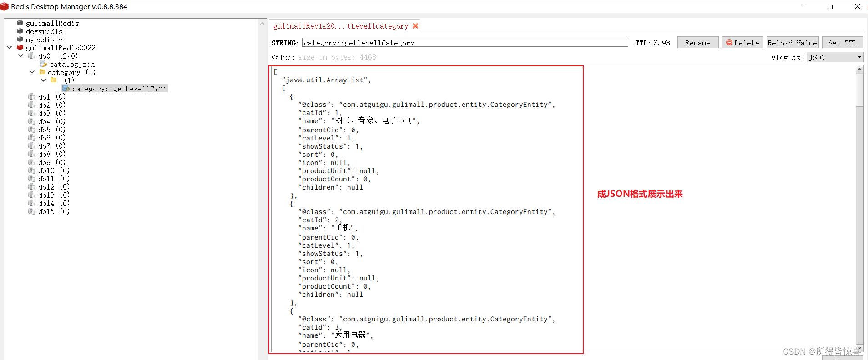868x360 pixels.
Task: Click the db3 database icon
Action: pyautogui.click(x=32, y=113)
